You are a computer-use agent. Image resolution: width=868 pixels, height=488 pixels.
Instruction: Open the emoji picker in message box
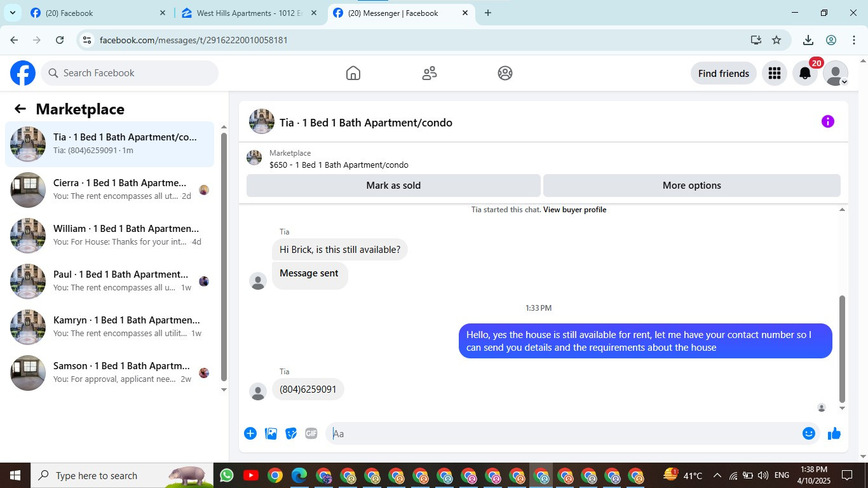click(808, 433)
